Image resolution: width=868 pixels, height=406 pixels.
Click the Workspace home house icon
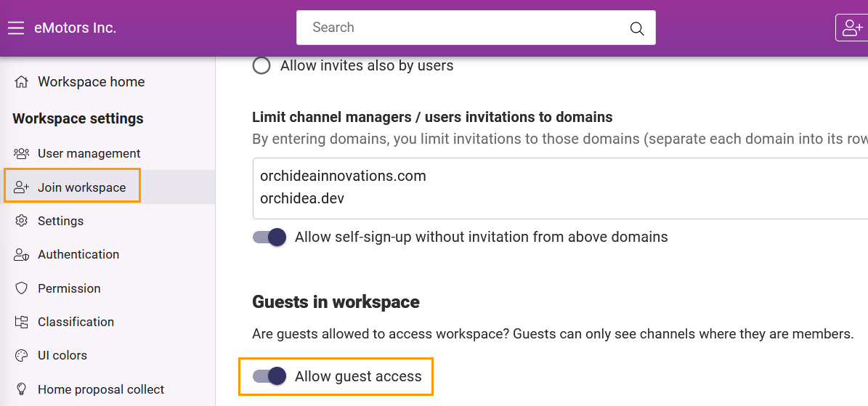click(x=22, y=82)
